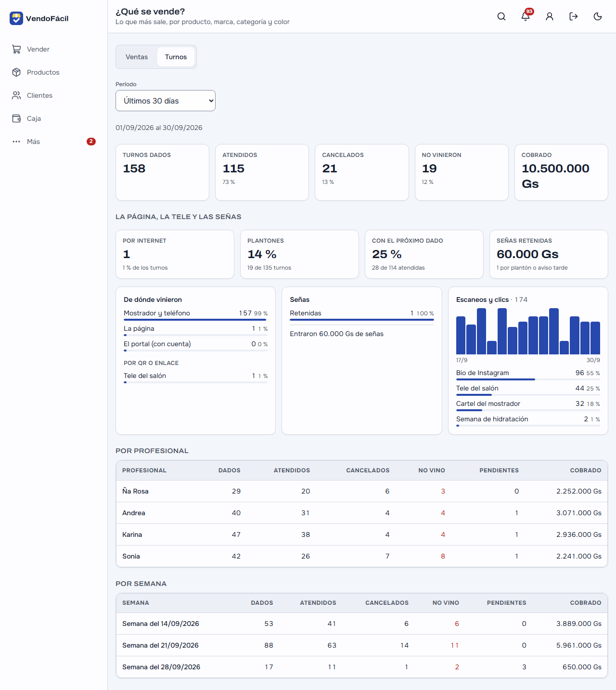Screen dimensions: 616x690
Task: Toggle dark mode moon icon
Action: pyautogui.click(x=598, y=16)
